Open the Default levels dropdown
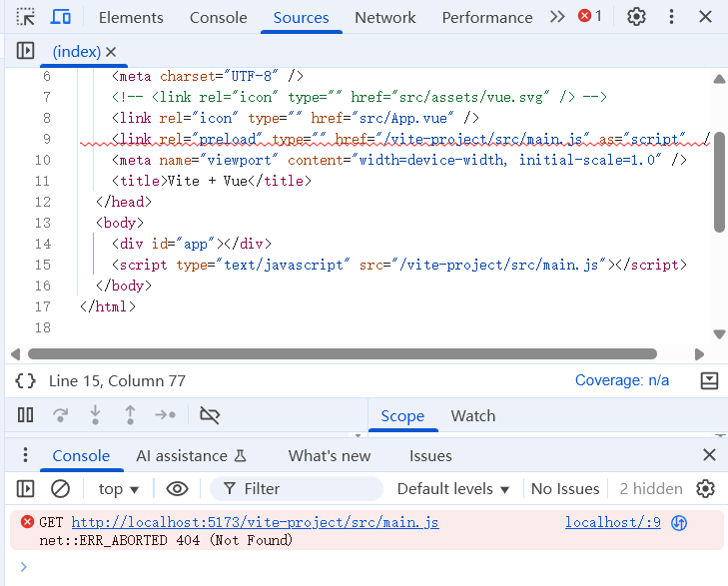This screenshot has height=586, width=728. point(453,489)
